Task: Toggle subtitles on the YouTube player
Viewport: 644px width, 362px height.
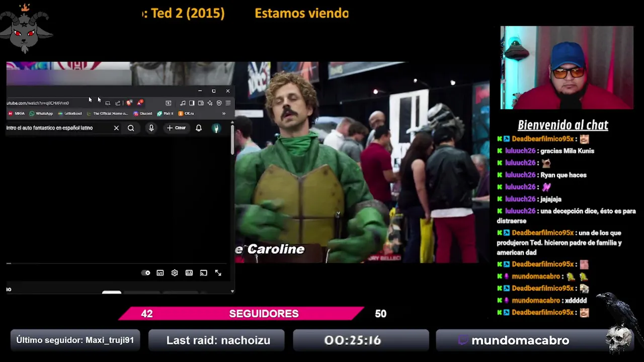Action: pos(160,273)
